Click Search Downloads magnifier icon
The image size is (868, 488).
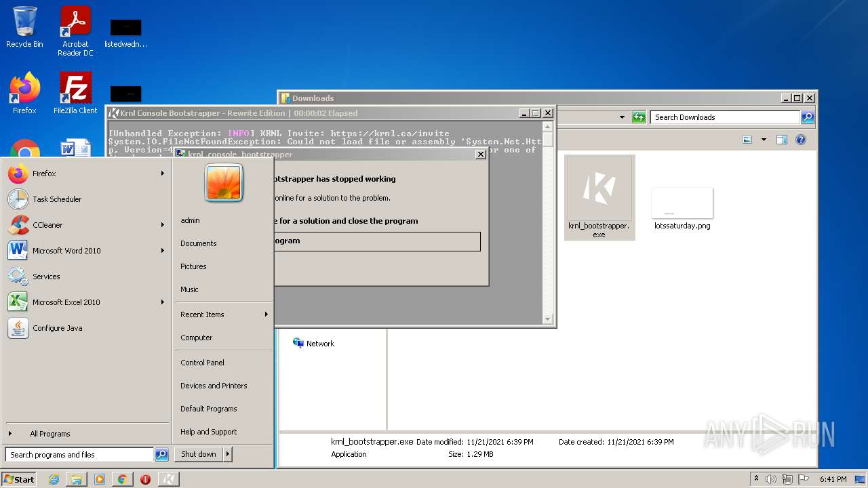[807, 117]
